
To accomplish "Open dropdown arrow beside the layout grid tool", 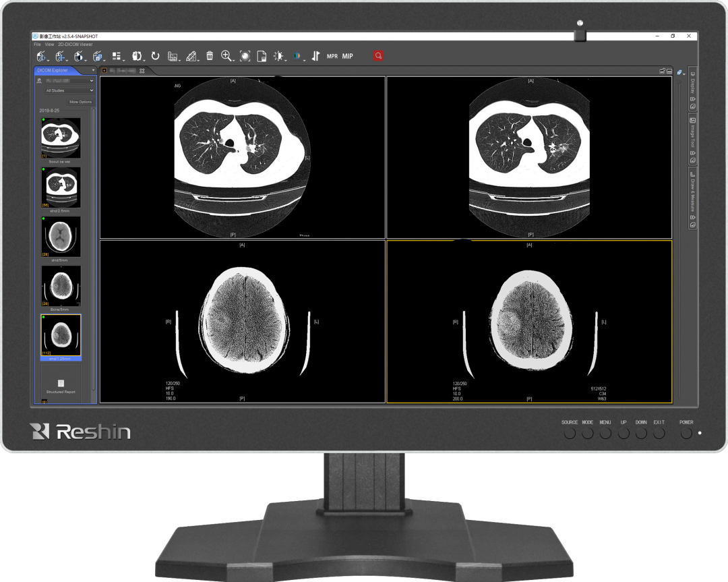I will point(123,60).
